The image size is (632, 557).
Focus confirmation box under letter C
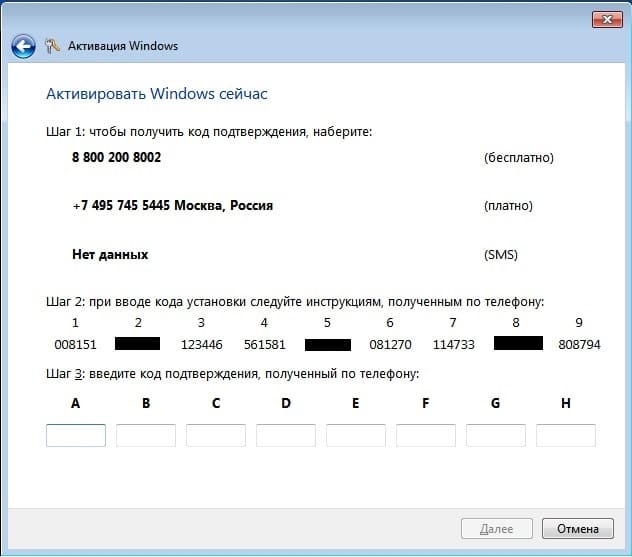pyautogui.click(x=216, y=435)
